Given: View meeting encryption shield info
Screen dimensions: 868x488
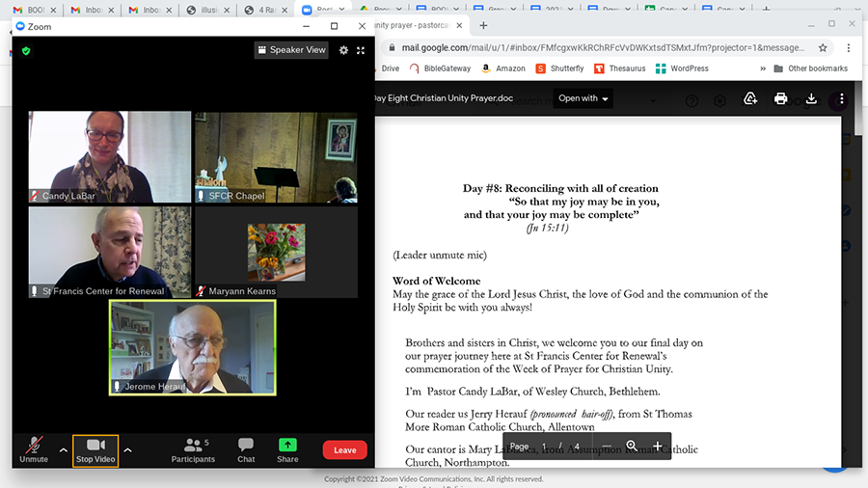Looking at the screenshot, I should (x=26, y=51).
